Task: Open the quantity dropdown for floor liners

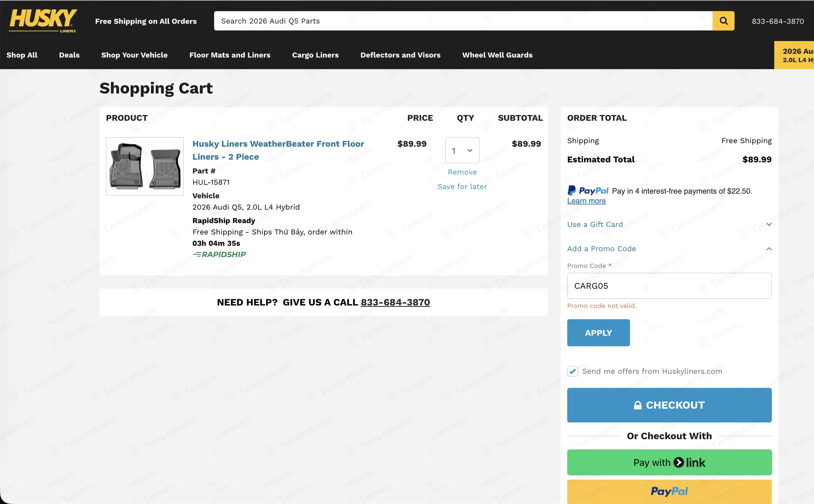Action: [462, 150]
